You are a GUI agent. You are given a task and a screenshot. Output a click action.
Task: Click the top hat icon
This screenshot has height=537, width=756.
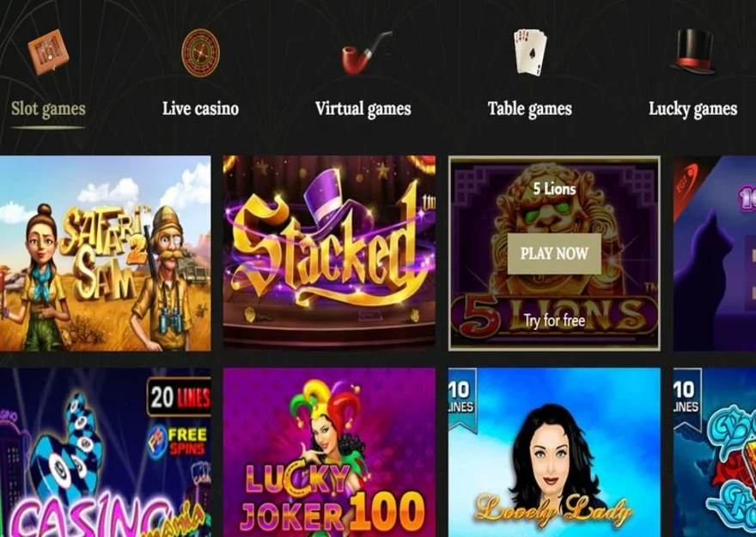[x=693, y=52]
